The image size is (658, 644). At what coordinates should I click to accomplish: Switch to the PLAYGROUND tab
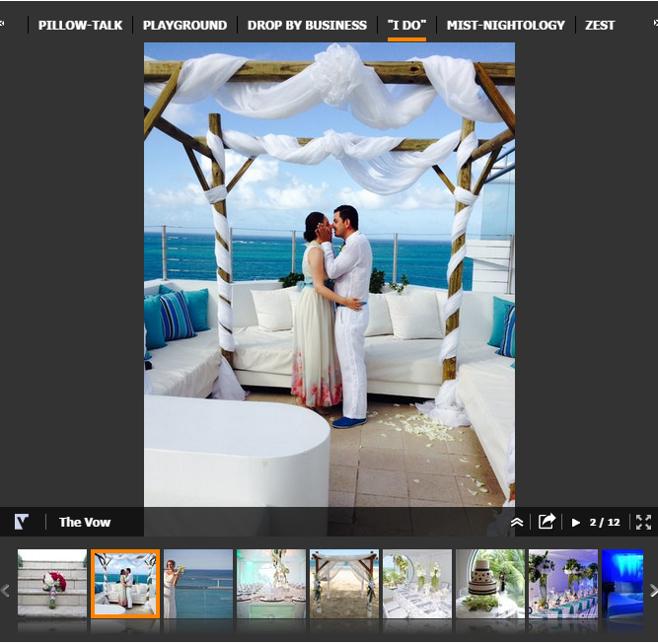click(184, 26)
